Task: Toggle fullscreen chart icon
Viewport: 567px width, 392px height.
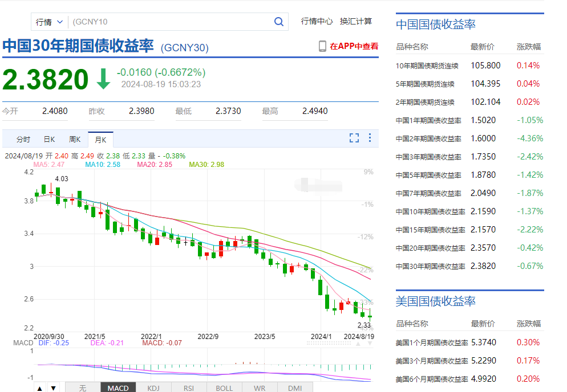Action: coord(354,138)
